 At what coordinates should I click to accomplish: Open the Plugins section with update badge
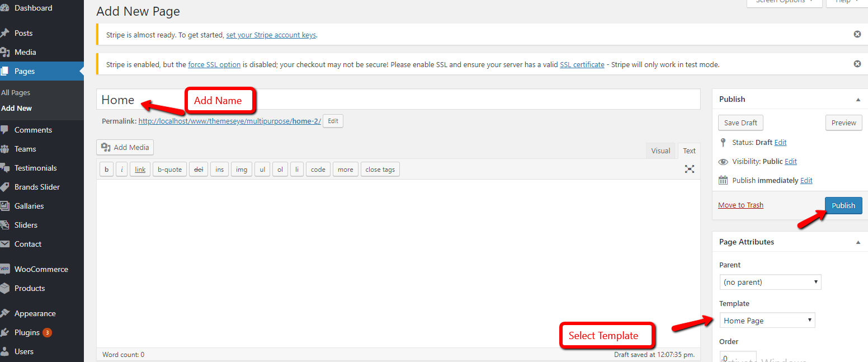[x=27, y=332]
